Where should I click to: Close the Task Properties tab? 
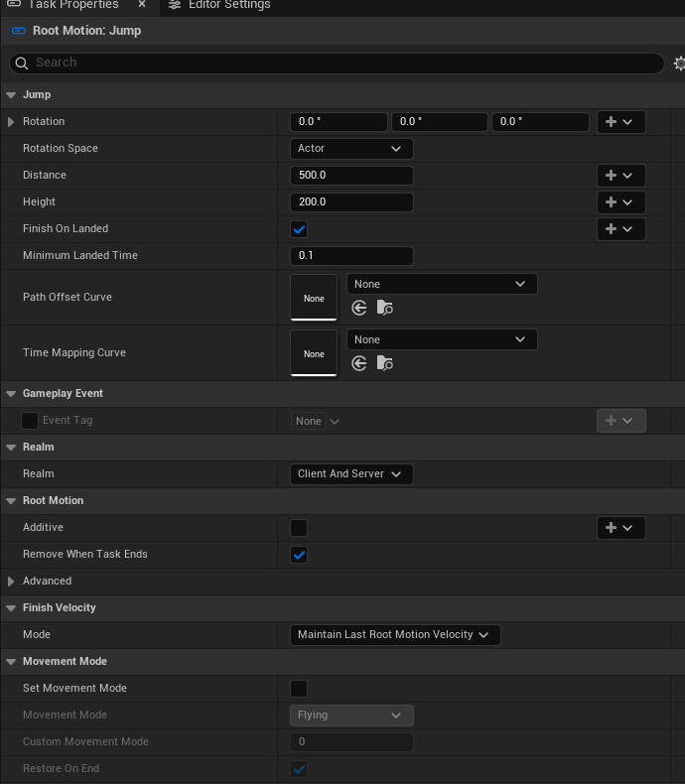(x=142, y=4)
